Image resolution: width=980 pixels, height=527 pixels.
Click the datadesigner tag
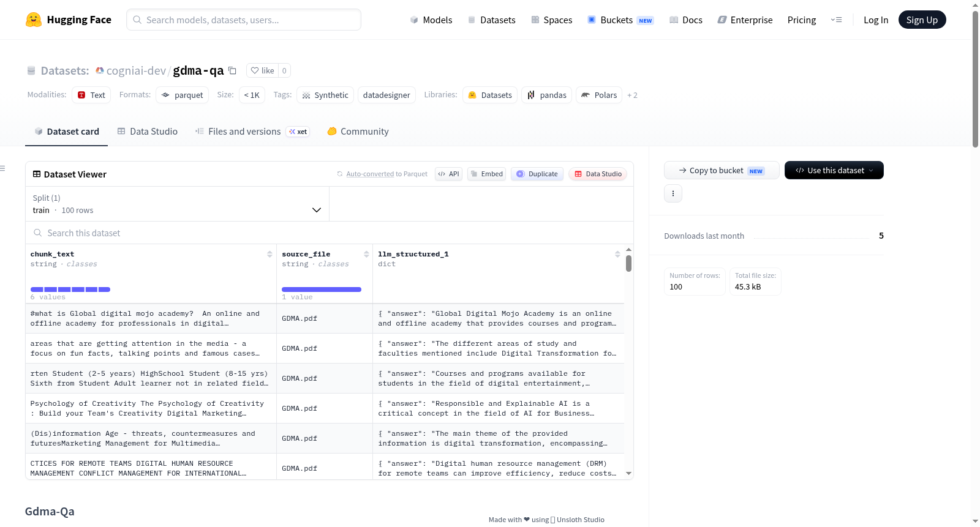click(386, 95)
